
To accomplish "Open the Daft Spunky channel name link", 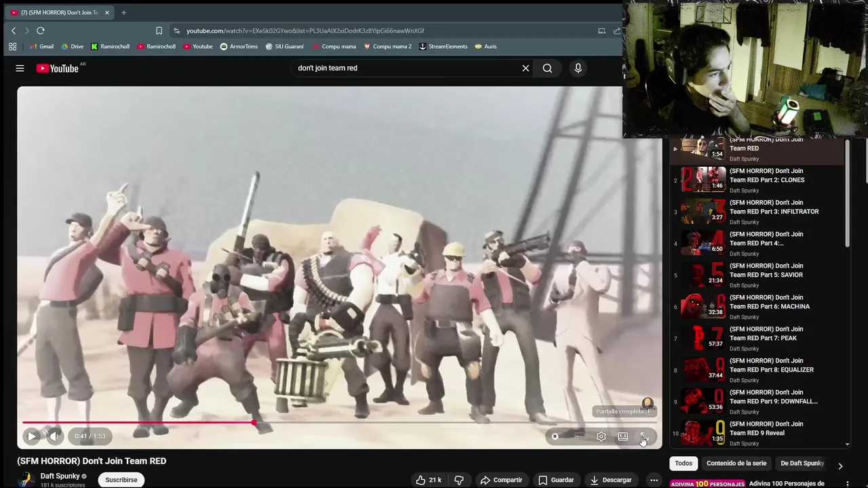I will pyautogui.click(x=60, y=476).
